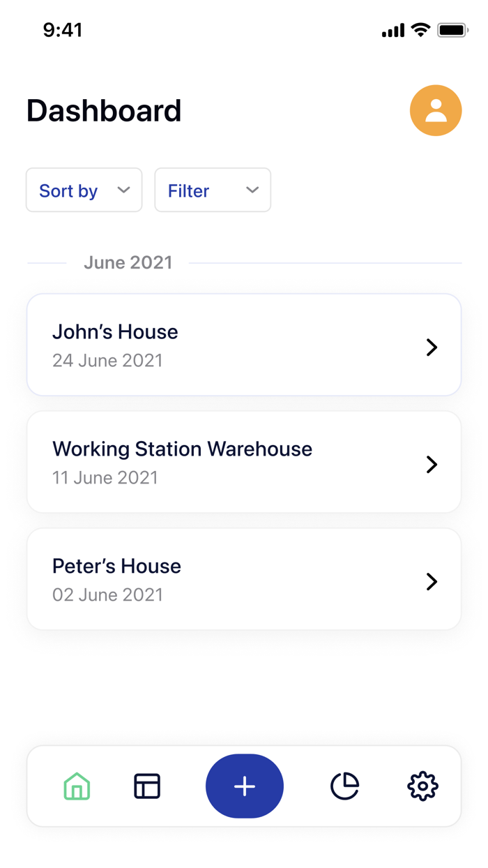Click the chevron on Working Station Warehouse
This screenshot has width=488, height=868.
click(x=432, y=464)
